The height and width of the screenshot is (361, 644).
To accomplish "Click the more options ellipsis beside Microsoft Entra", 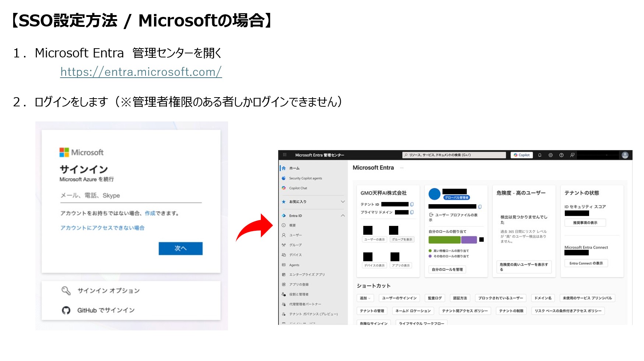I will pos(402,168).
